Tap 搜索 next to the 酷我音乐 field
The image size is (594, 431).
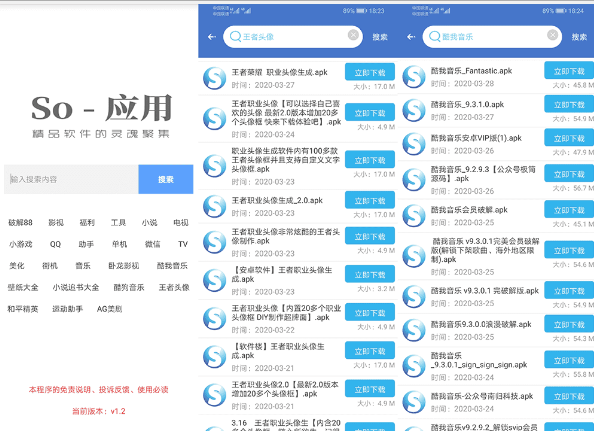[x=579, y=37]
